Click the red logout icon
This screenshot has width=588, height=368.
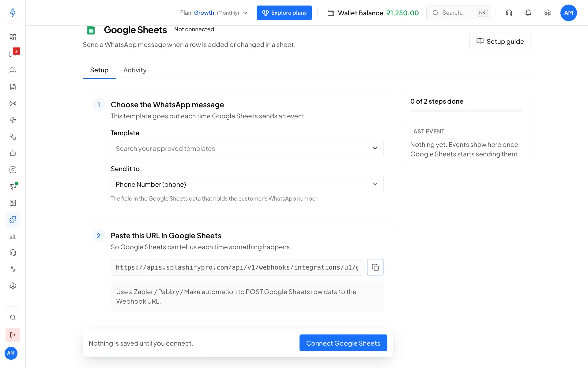[13, 335]
